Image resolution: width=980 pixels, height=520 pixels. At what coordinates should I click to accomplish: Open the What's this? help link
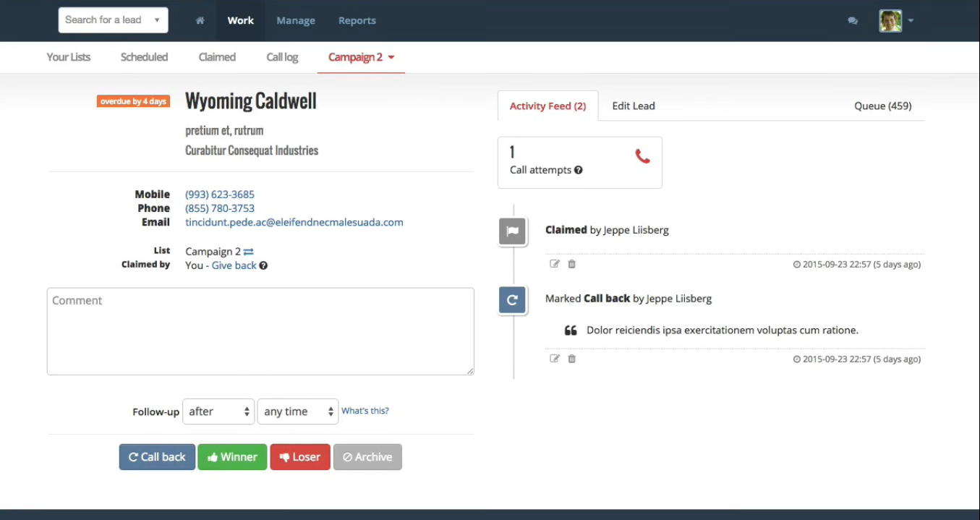[365, 411]
